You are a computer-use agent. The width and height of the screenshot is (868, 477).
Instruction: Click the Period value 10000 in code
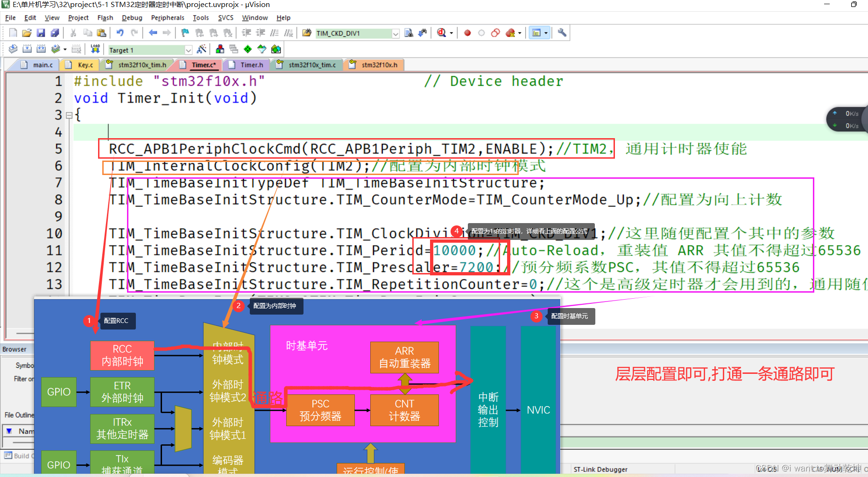pos(454,250)
